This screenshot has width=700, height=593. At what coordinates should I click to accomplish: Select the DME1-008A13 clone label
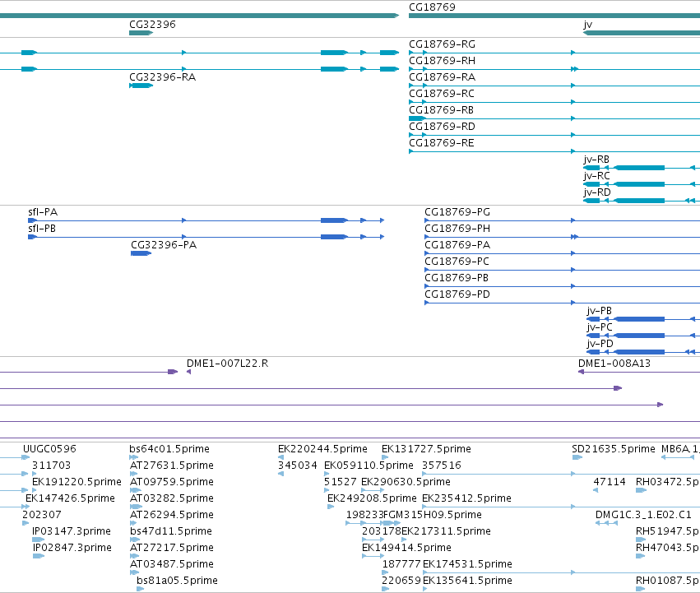tap(614, 364)
